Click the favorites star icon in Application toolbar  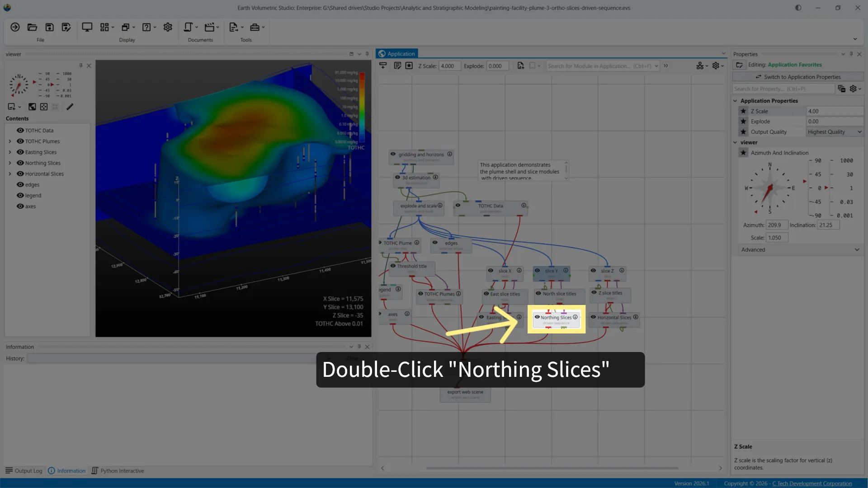(x=409, y=66)
